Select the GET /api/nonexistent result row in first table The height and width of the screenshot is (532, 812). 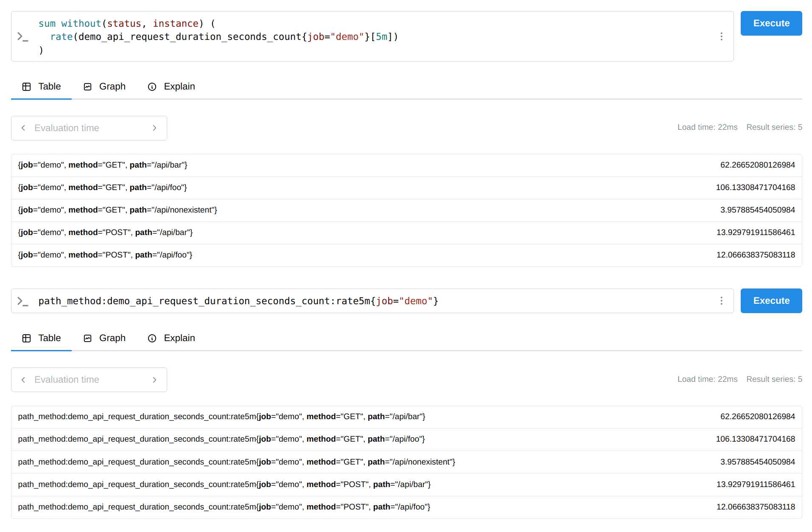click(x=406, y=210)
